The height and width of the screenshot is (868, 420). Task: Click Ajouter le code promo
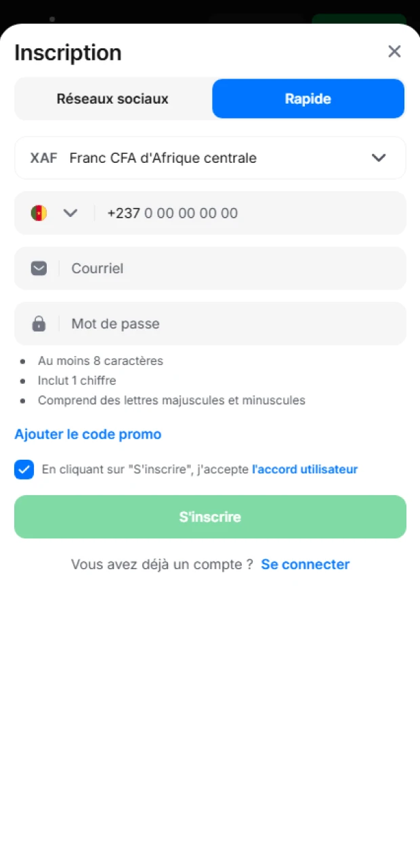pos(88,434)
